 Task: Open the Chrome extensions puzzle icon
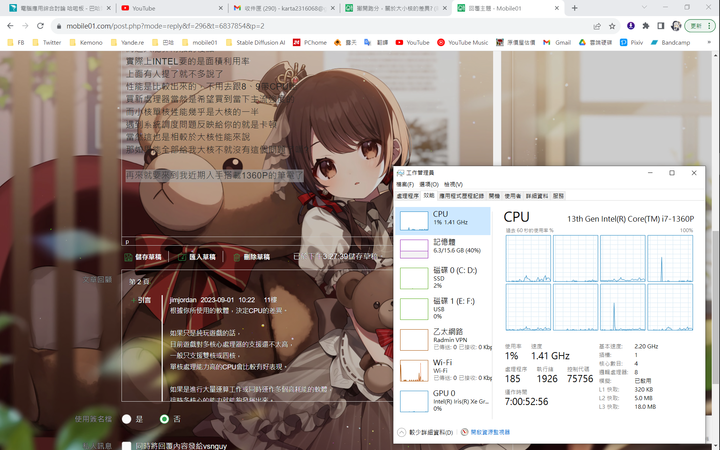(x=646, y=26)
